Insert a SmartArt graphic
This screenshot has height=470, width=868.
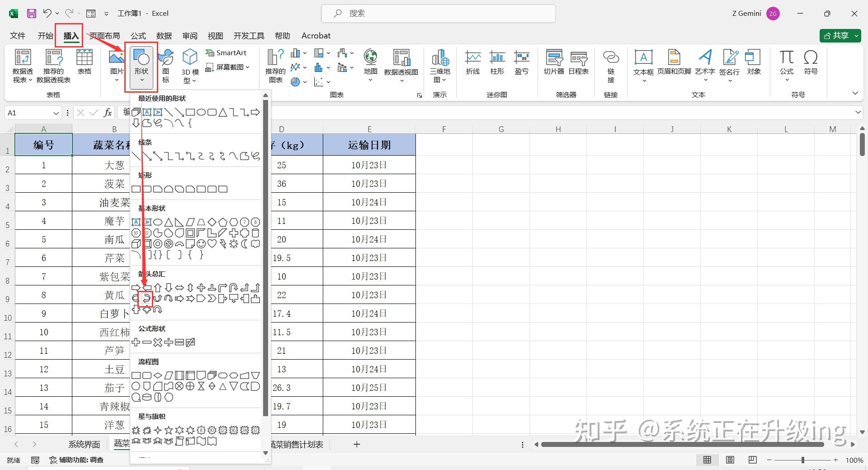(x=226, y=53)
